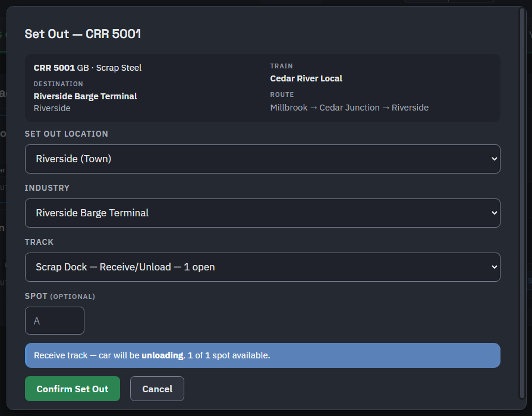This screenshot has height=416, width=532.
Task: Click the TRACK field label
Action: tap(39, 242)
